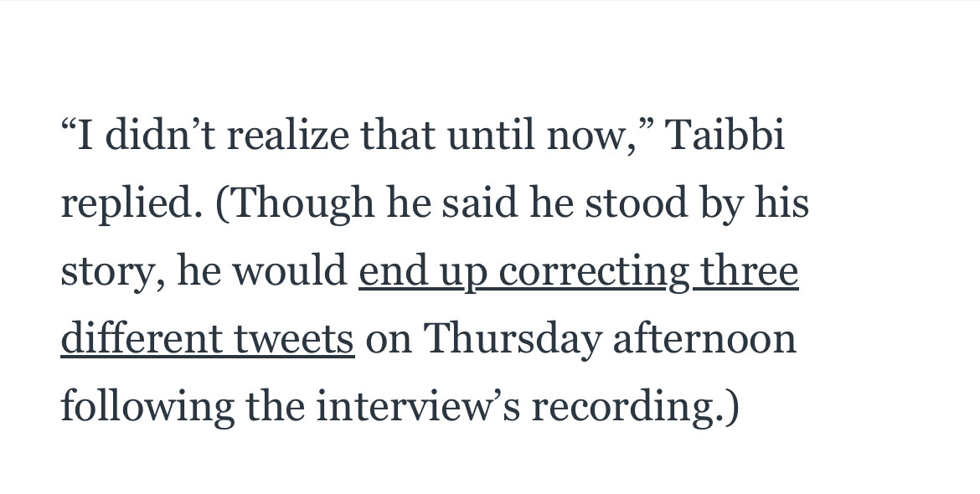Click the word 'recording.)' ending the paragraph
The height and width of the screenshot is (494, 980).
pos(636,407)
